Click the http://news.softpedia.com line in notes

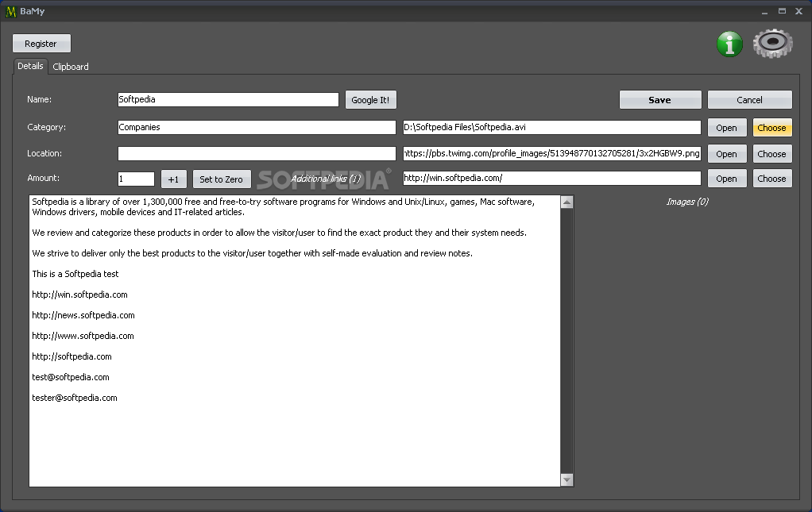coord(83,315)
